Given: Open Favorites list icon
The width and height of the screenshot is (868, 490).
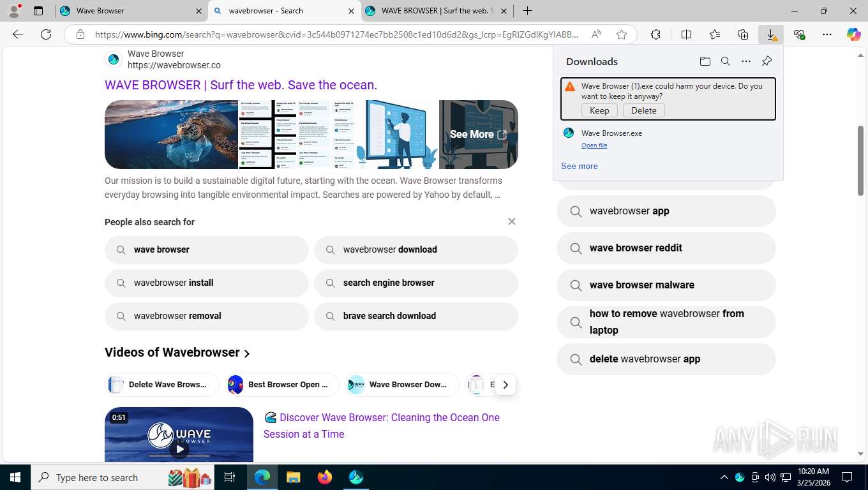Looking at the screenshot, I should pyautogui.click(x=714, y=34).
